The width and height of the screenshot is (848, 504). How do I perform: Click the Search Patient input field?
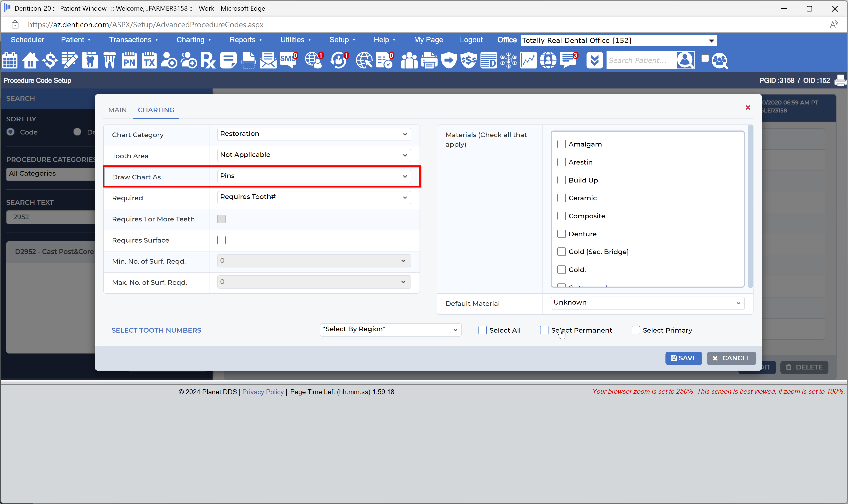(x=642, y=60)
